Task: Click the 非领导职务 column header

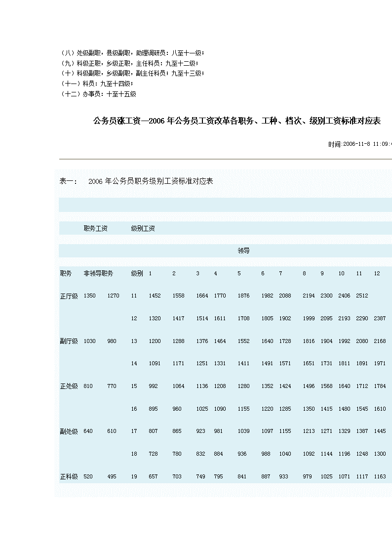Action: coord(98,274)
